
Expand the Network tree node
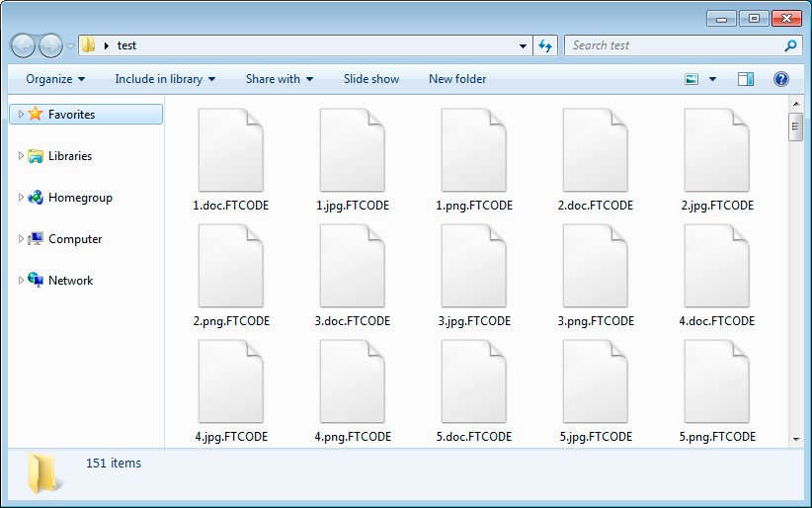(x=21, y=280)
